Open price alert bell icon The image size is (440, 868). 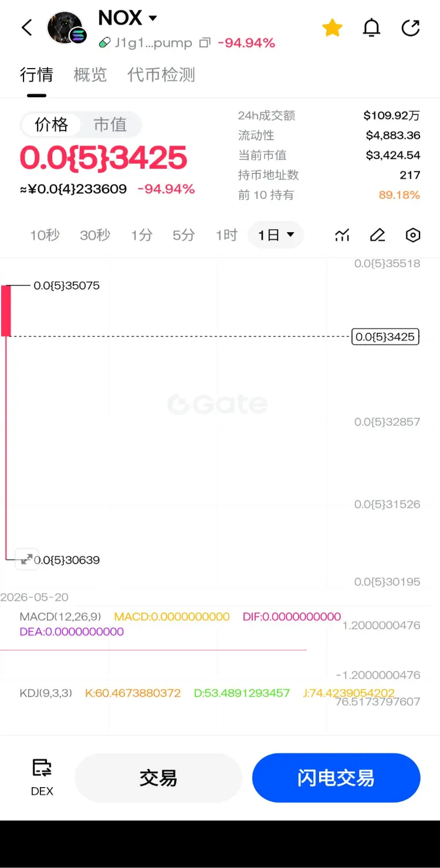click(x=371, y=28)
